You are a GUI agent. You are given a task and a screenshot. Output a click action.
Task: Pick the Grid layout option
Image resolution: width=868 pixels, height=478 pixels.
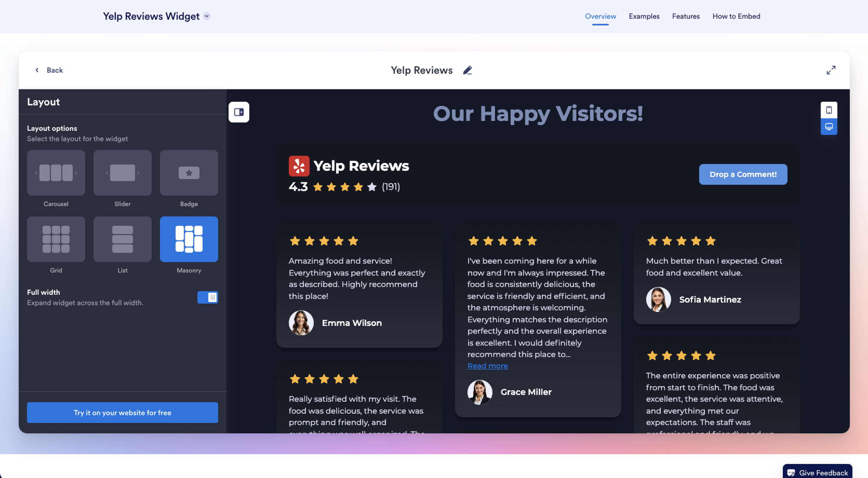coord(56,239)
